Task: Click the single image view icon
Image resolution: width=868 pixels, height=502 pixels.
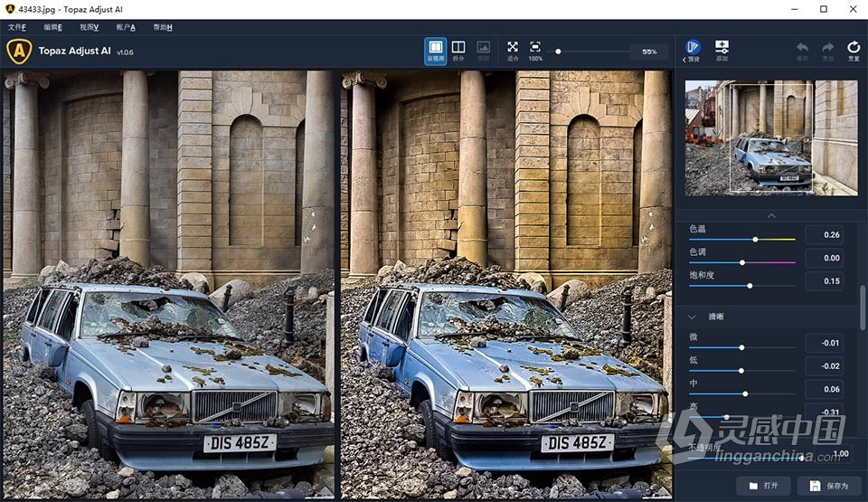Action: click(484, 49)
